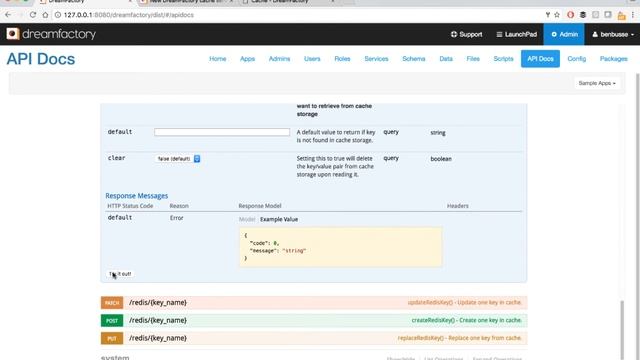The image size is (640, 360).
Task: Click the API Docs page title
Action: [x=41, y=59]
